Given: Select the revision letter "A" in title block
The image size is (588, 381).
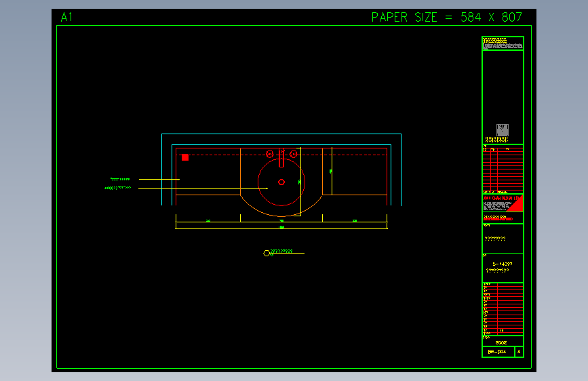Looking at the screenshot, I should coord(519,352).
